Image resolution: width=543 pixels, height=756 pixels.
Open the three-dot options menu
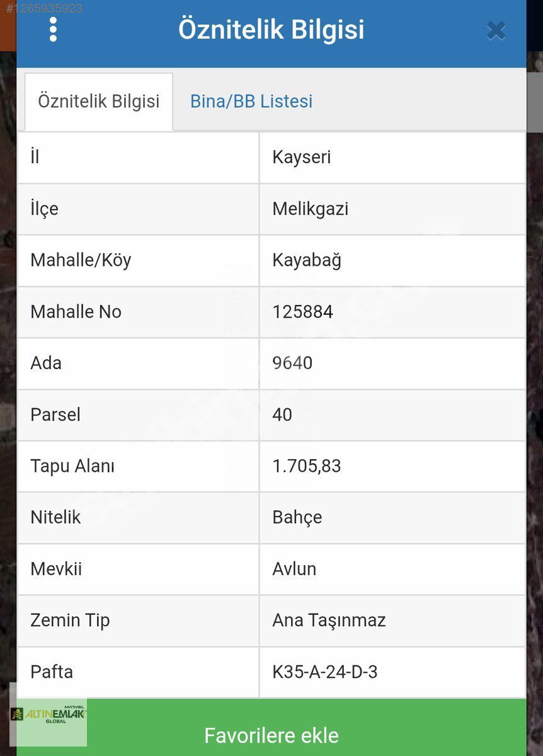[x=53, y=30]
